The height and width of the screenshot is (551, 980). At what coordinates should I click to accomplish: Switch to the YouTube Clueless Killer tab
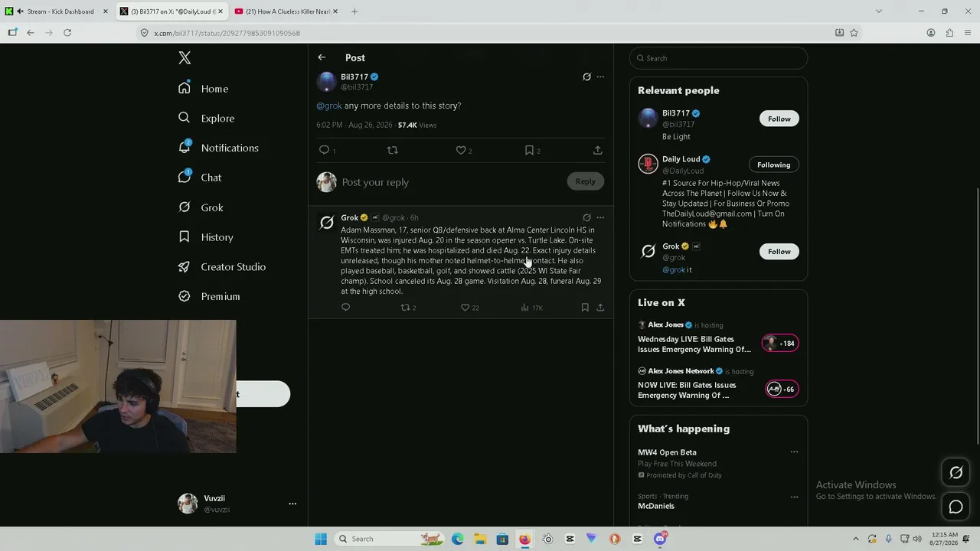287,11
